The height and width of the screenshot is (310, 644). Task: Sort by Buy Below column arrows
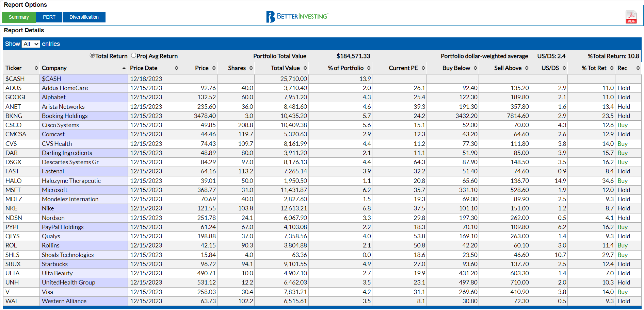[475, 68]
